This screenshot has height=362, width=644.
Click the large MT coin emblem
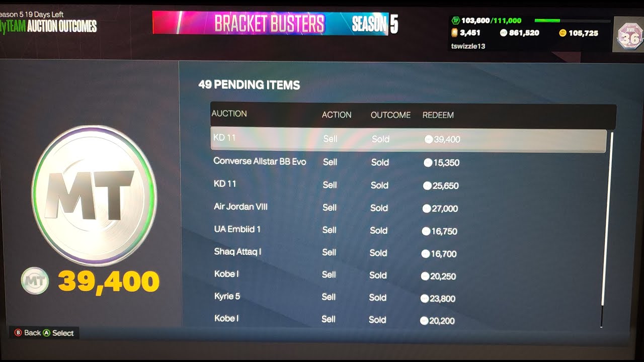(x=94, y=196)
